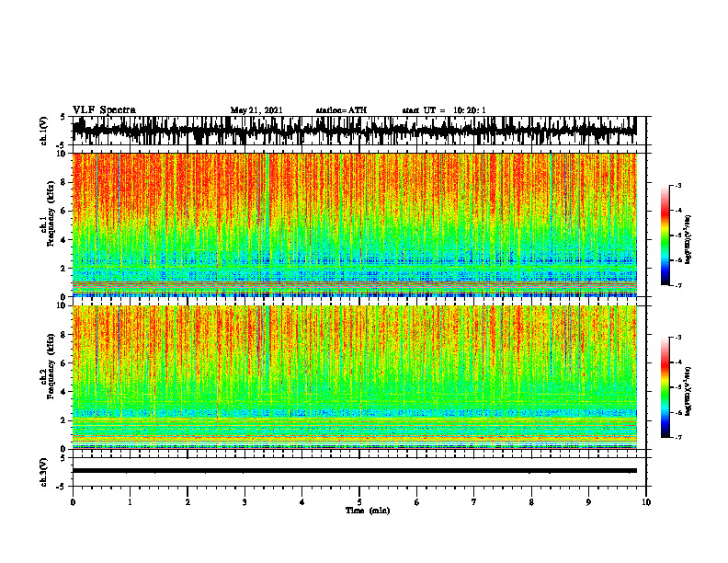Click inside the ch.1 spectrogram panel
This screenshot has width=728, height=563.
pos(355,224)
